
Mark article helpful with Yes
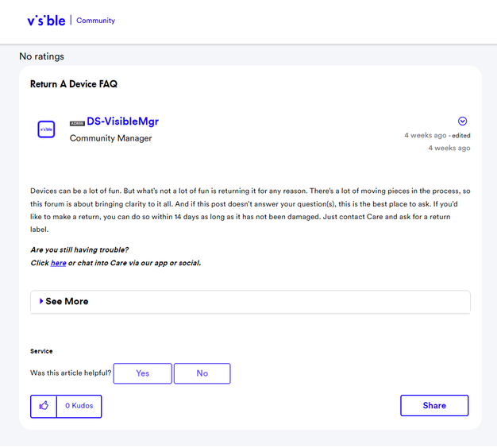[x=142, y=373]
